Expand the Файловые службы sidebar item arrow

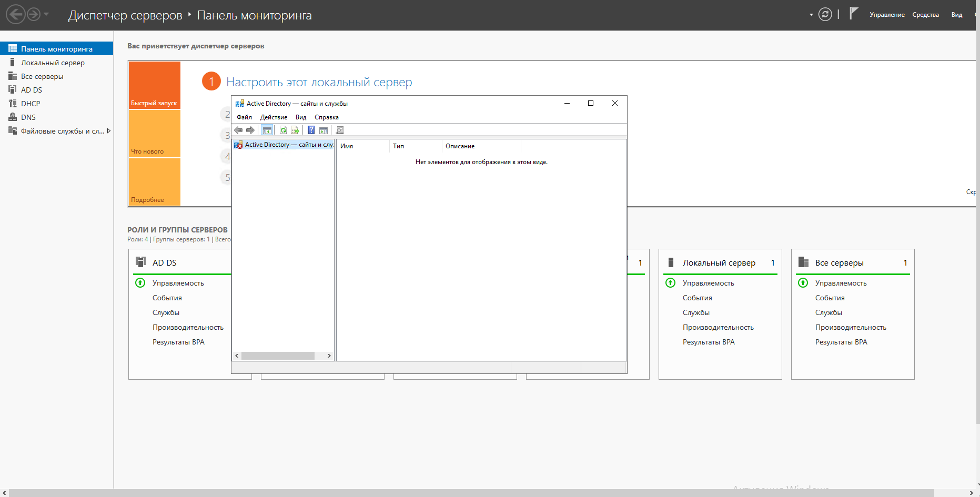pos(109,131)
